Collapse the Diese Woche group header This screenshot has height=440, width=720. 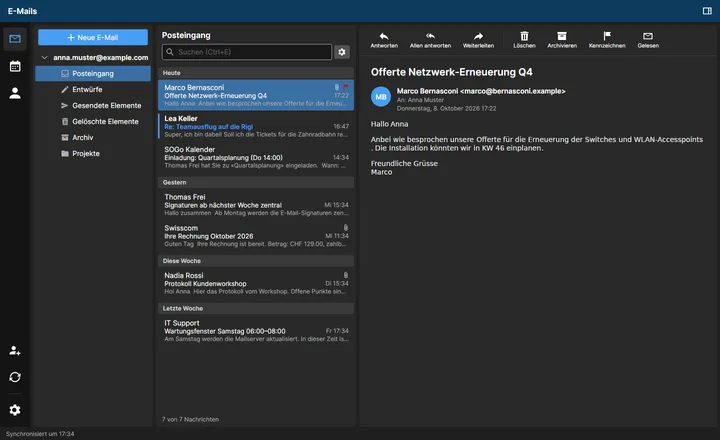[256, 261]
